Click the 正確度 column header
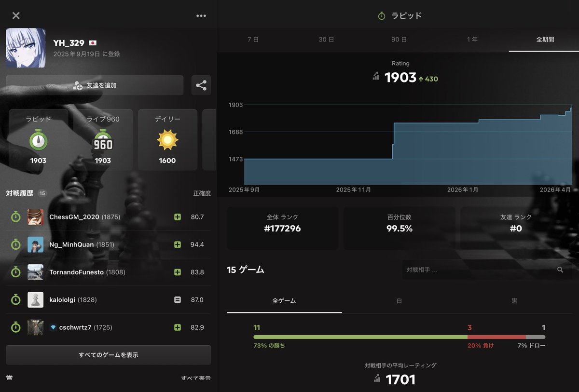Image resolution: width=579 pixels, height=392 pixels. pyautogui.click(x=202, y=193)
